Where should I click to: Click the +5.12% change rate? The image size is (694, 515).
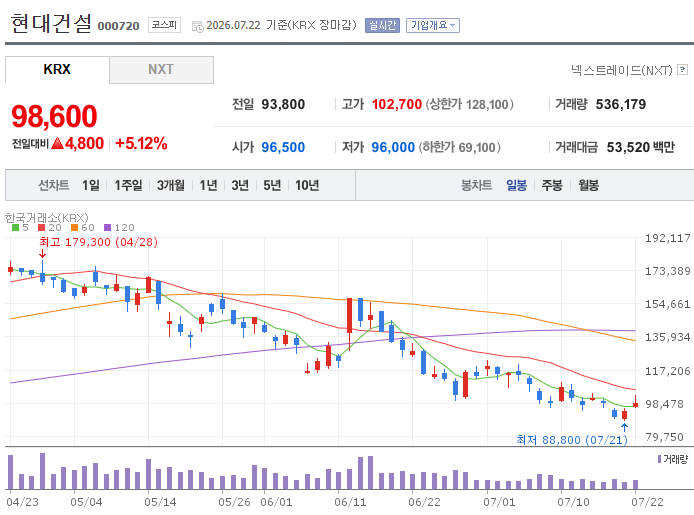pyautogui.click(x=141, y=143)
